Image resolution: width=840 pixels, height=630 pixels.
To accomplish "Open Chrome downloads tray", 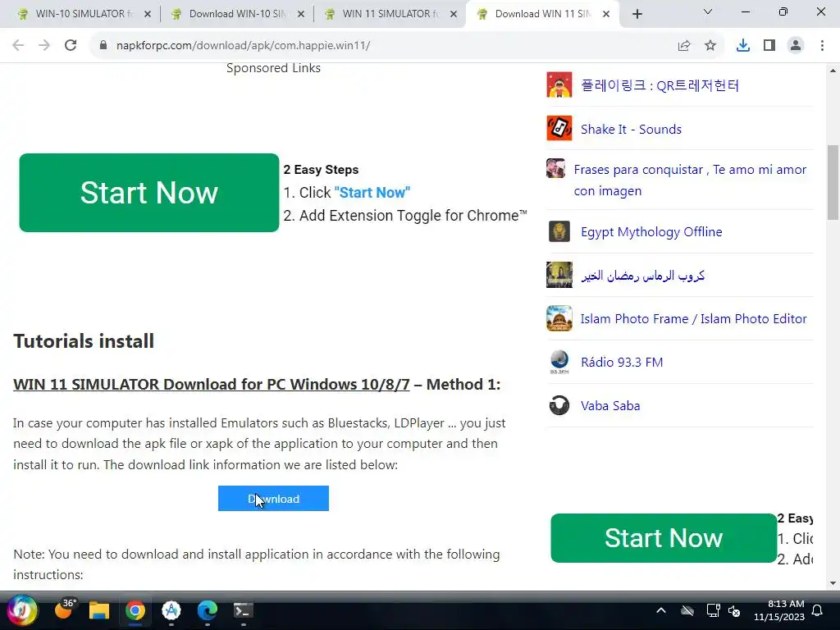I will (743, 46).
